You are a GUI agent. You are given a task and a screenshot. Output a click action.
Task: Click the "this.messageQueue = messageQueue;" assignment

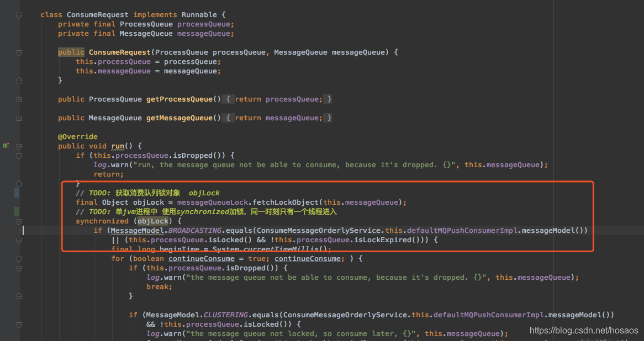click(x=148, y=71)
